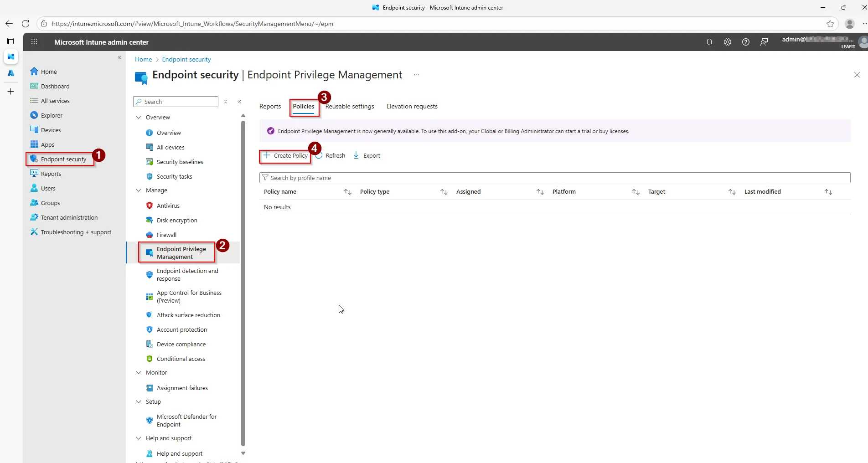The image size is (868, 463).
Task: Open Microsoft Defender for Endpoint item
Action: tap(186, 421)
